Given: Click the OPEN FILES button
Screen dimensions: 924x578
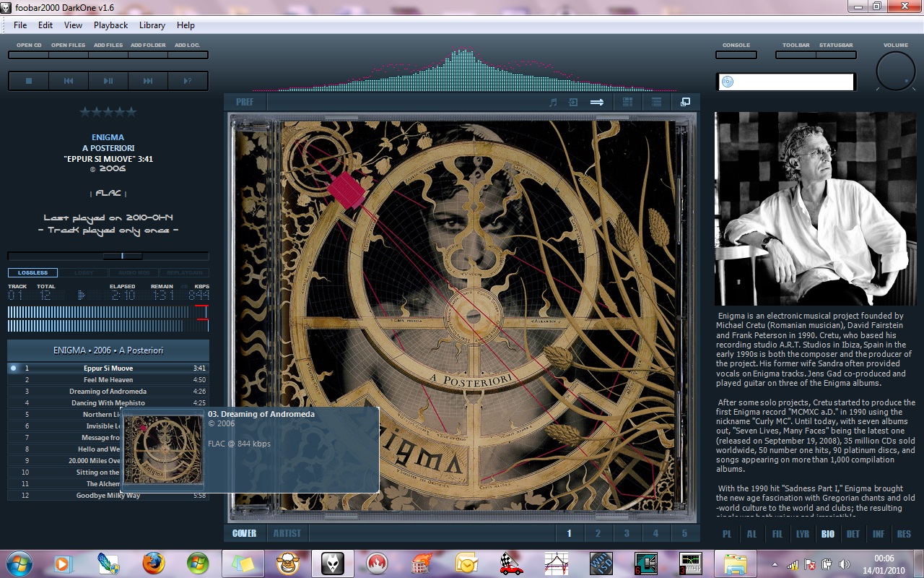Looking at the screenshot, I should click(69, 54).
